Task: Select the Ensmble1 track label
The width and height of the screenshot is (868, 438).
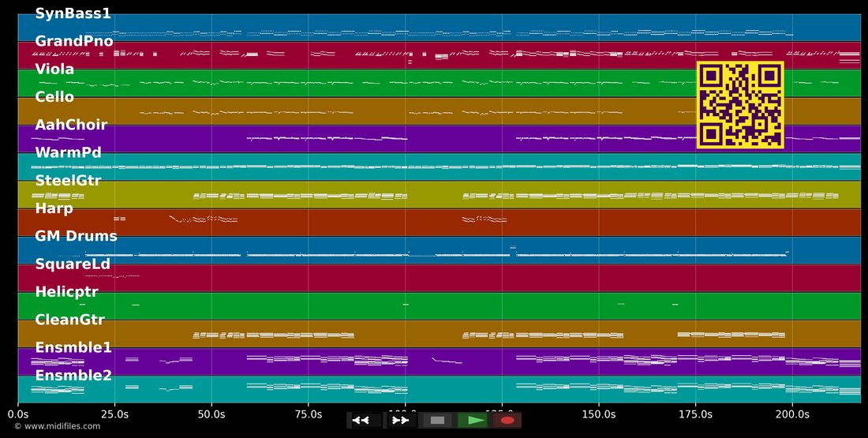Action: coord(73,348)
